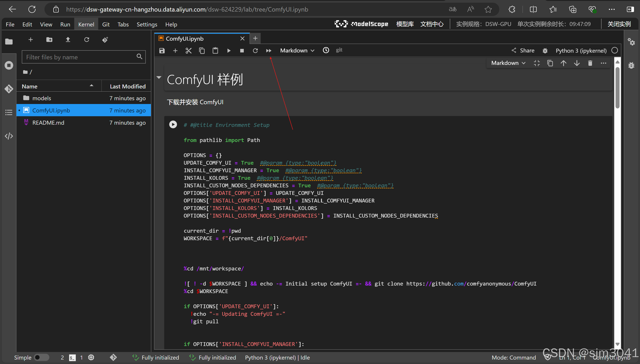The width and height of the screenshot is (640, 364).
Task: Open the Kernel menu
Action: pyautogui.click(x=86, y=24)
